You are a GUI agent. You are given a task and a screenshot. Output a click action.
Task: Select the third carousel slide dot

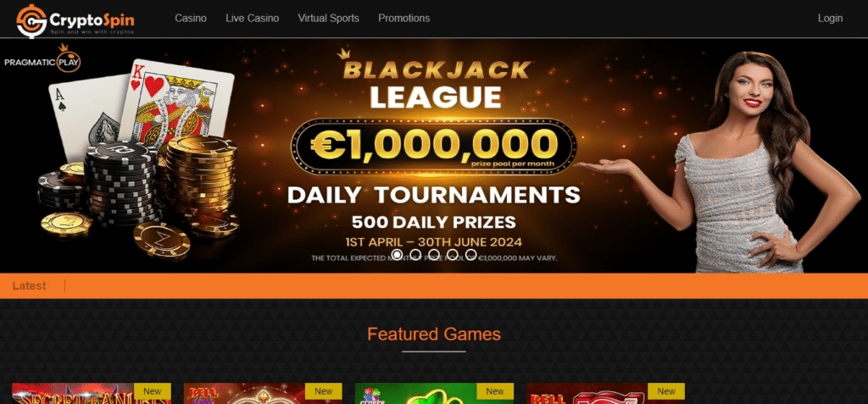click(x=434, y=254)
